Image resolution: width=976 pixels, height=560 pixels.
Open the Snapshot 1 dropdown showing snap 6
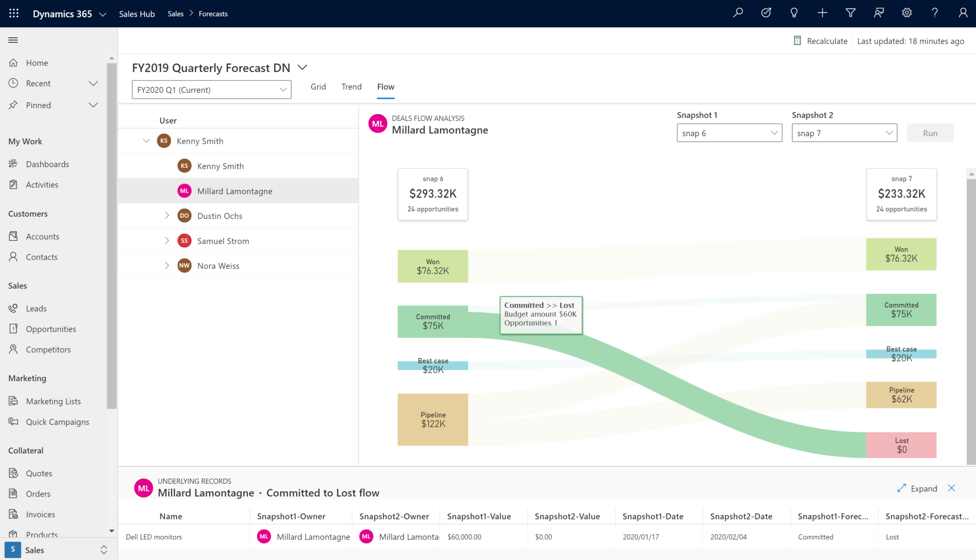(729, 132)
